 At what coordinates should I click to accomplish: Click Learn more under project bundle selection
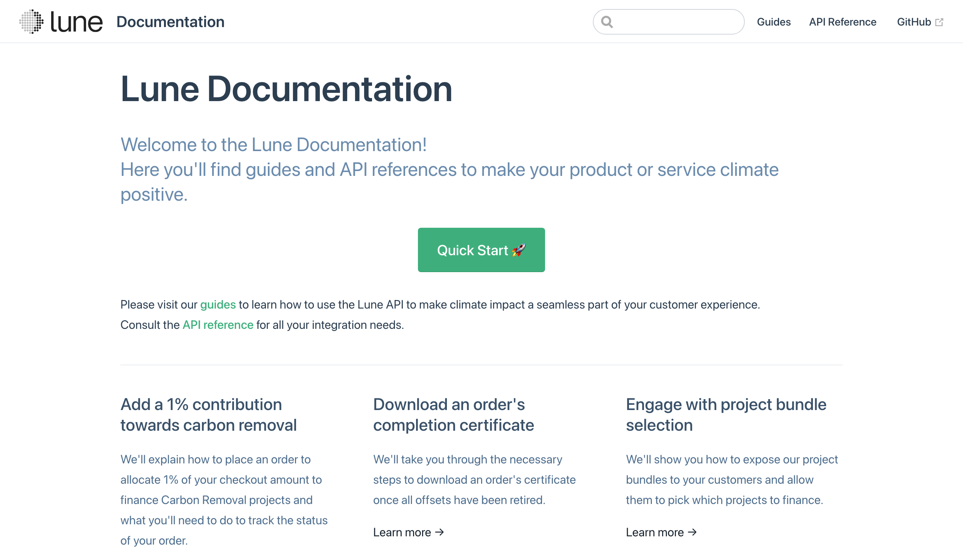(661, 532)
